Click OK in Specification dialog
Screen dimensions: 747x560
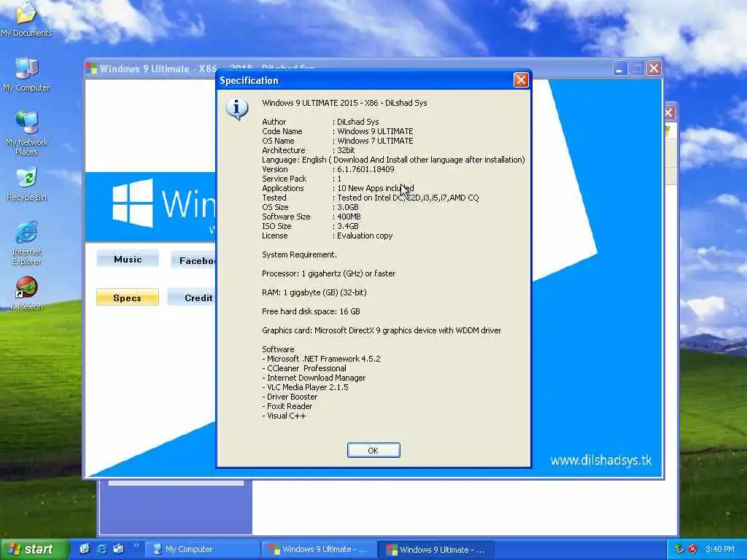click(373, 451)
